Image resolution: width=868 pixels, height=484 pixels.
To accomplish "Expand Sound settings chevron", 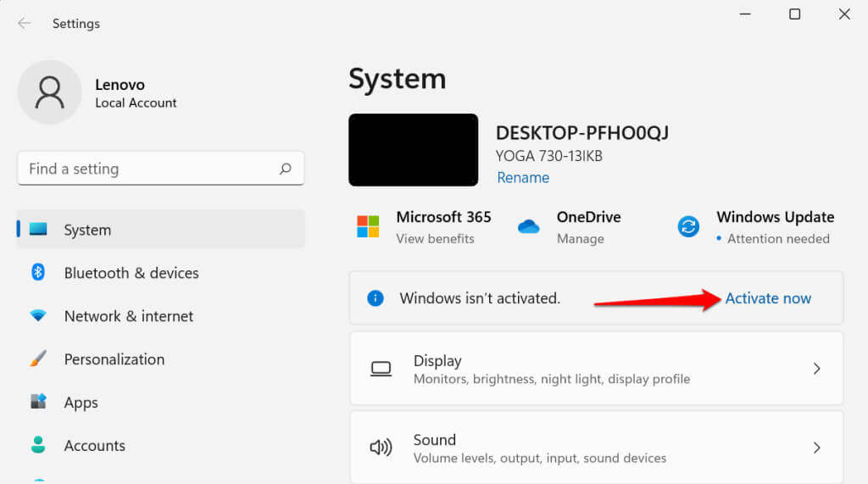I will click(816, 448).
